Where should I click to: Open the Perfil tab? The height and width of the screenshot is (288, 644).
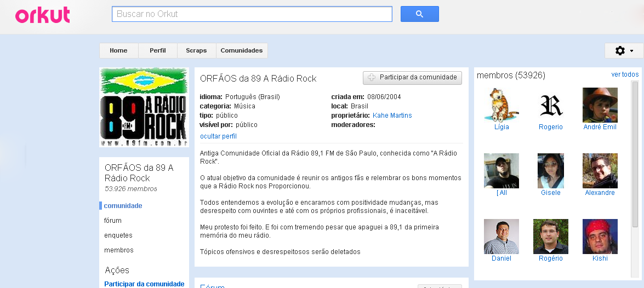pos(158,50)
